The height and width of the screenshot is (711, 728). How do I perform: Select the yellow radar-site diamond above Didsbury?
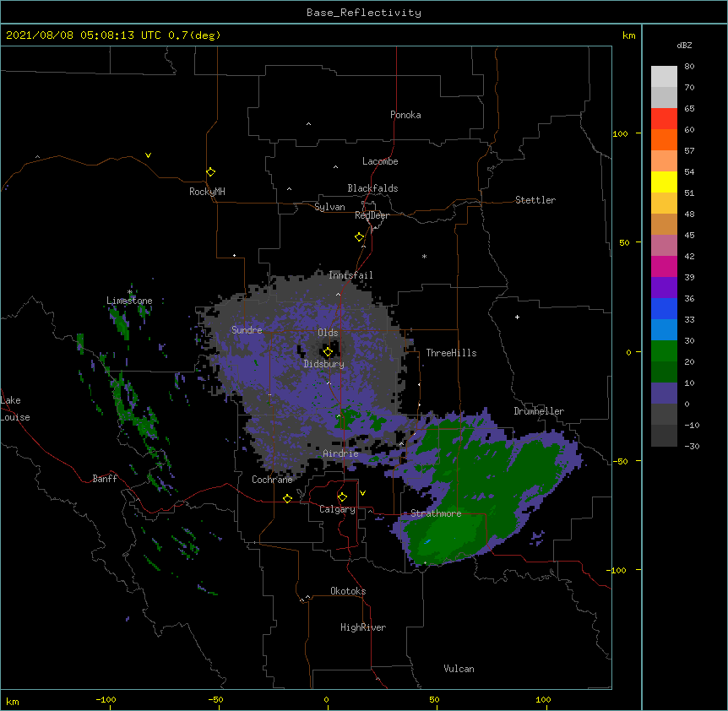328,352
